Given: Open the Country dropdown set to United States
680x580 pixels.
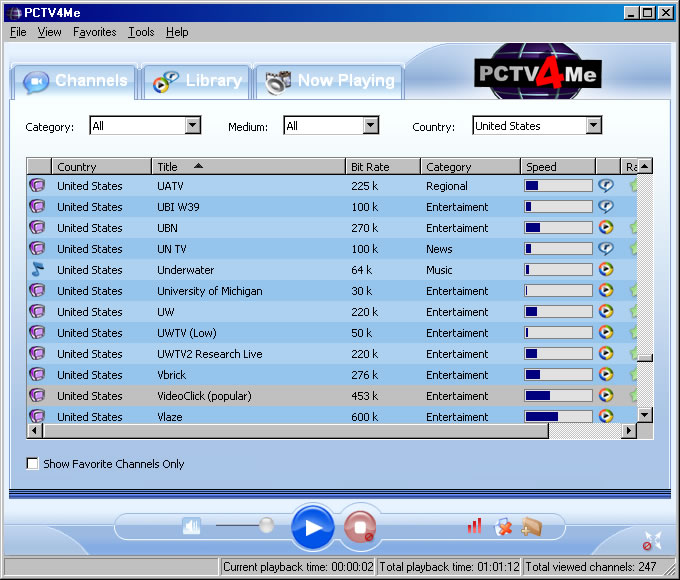Looking at the screenshot, I should 593,125.
